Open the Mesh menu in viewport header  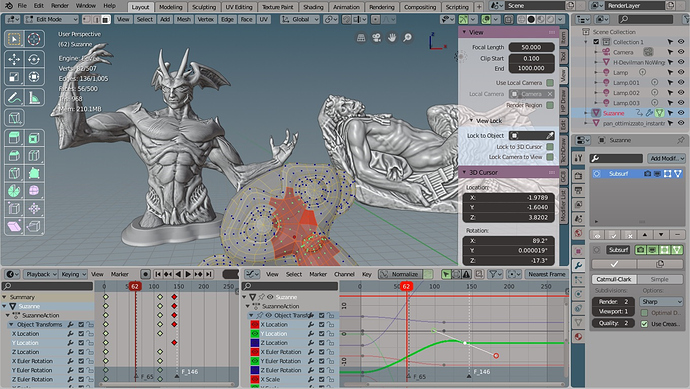point(184,19)
